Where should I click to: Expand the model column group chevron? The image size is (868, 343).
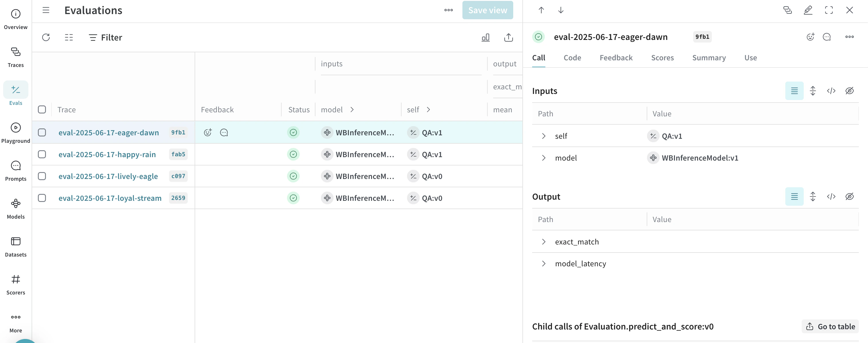pos(352,110)
